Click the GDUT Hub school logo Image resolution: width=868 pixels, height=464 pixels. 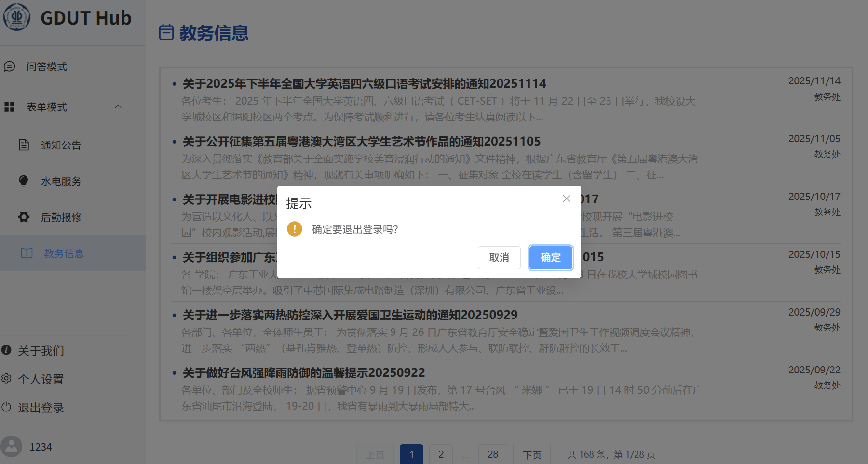click(x=17, y=17)
